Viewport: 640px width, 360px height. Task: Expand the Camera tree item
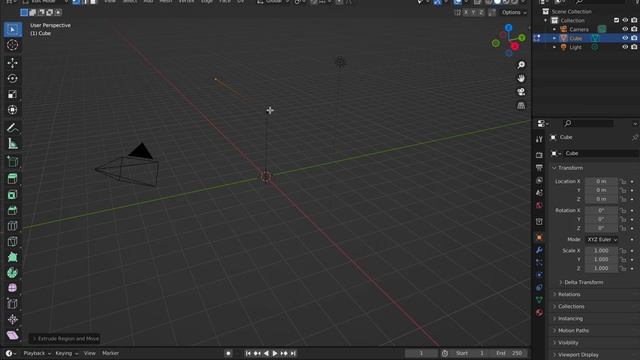tap(554, 29)
